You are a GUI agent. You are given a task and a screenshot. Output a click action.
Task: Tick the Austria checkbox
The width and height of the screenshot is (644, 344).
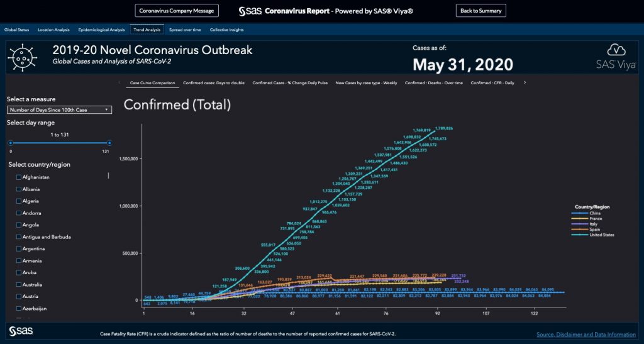click(18, 296)
